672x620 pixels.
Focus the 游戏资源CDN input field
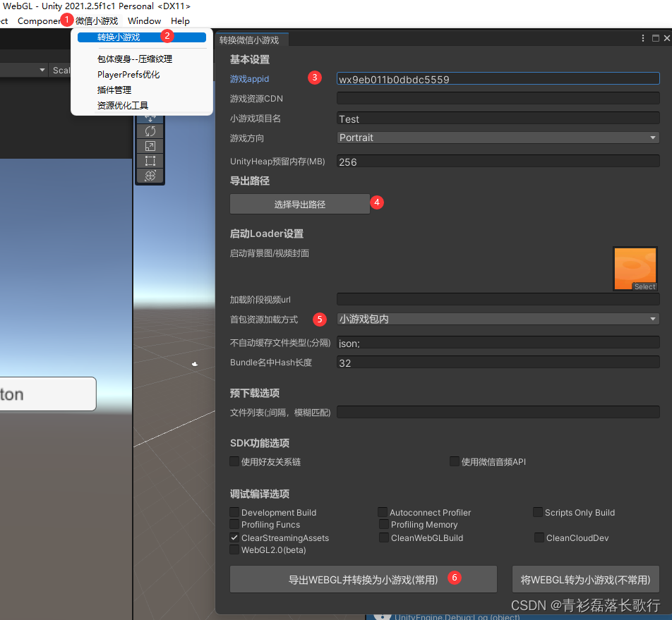[x=498, y=99]
